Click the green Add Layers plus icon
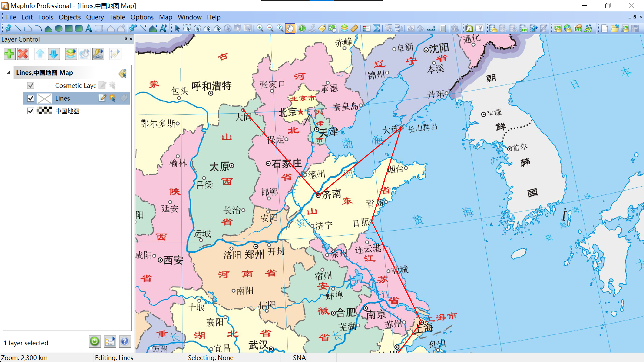The image size is (644, 362). tap(9, 54)
